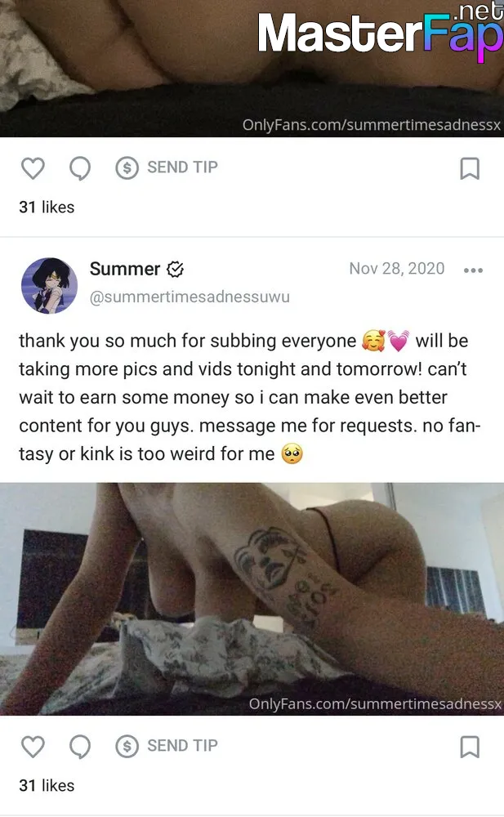This screenshot has height=817, width=504.
Task: Open the Summer display name link
Action: pos(124,269)
